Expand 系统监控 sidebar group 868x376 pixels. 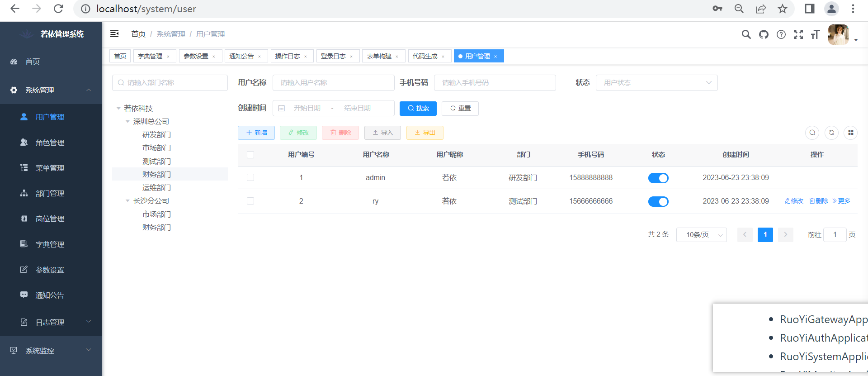pyautogui.click(x=51, y=351)
